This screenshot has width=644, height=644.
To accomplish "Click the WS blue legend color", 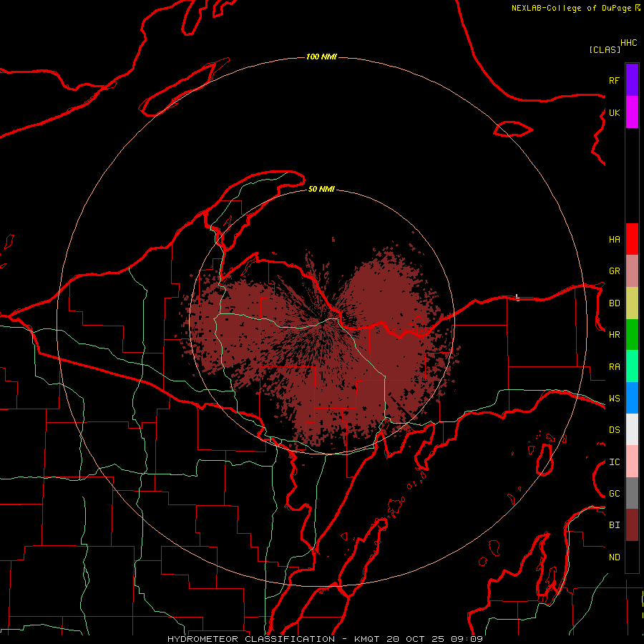I will (x=632, y=398).
